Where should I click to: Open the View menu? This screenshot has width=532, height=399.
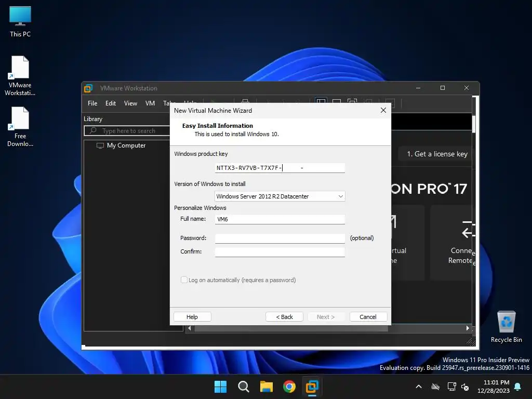130,103
